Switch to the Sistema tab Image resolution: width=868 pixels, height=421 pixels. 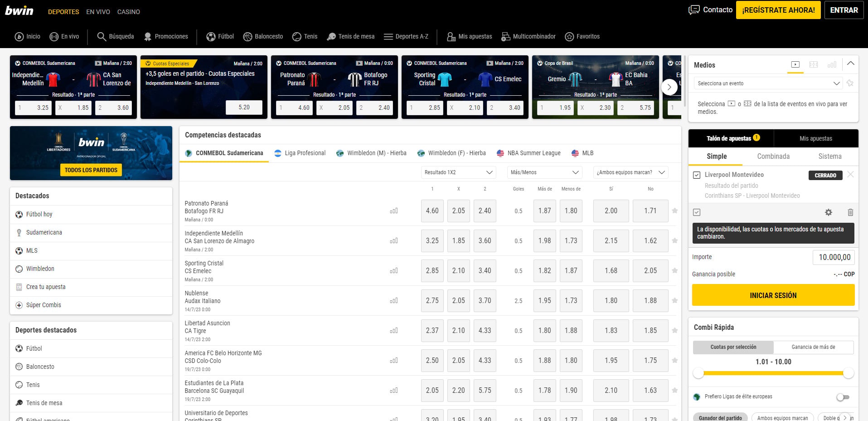(830, 157)
